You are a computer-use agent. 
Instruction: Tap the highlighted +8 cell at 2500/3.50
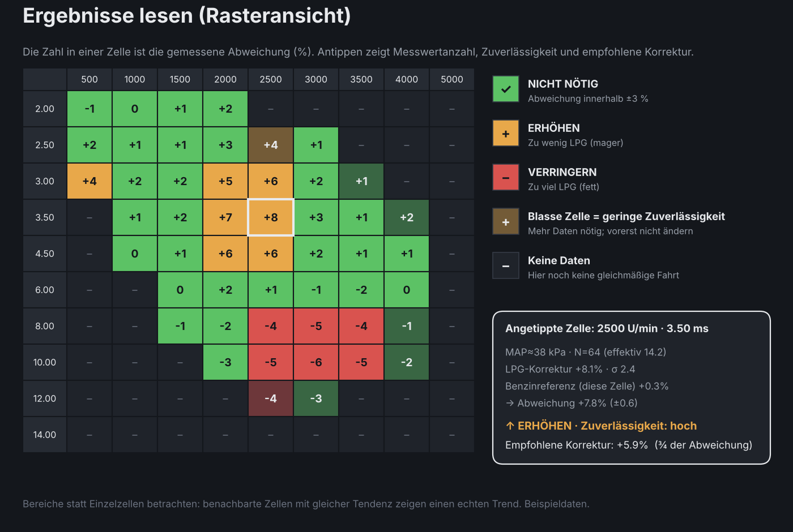[271, 217]
